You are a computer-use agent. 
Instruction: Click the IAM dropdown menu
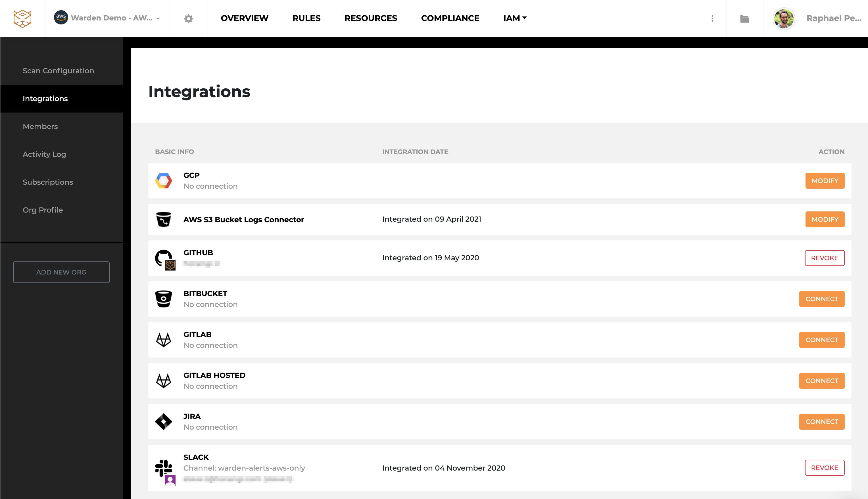pyautogui.click(x=514, y=18)
